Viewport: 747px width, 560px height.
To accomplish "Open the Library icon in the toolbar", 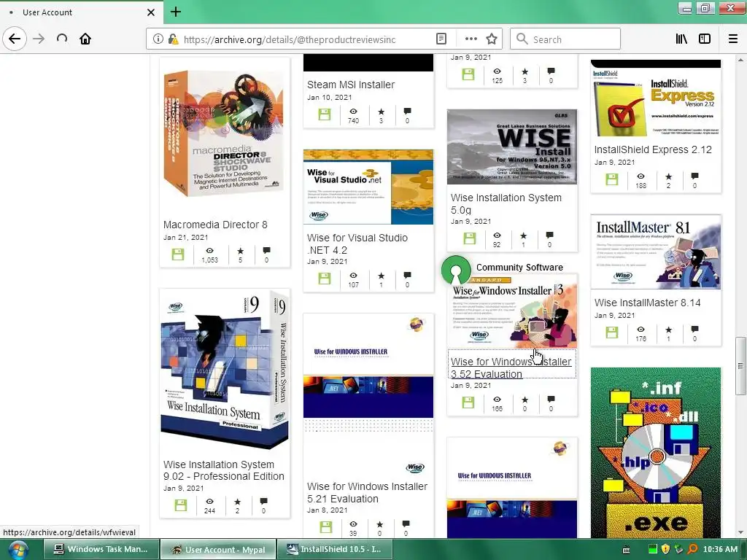I will (x=681, y=39).
